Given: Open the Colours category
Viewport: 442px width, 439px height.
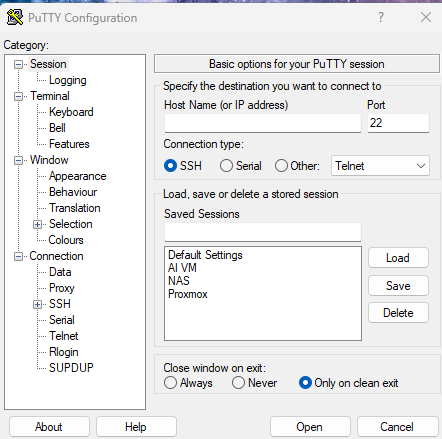Looking at the screenshot, I should tap(66, 240).
